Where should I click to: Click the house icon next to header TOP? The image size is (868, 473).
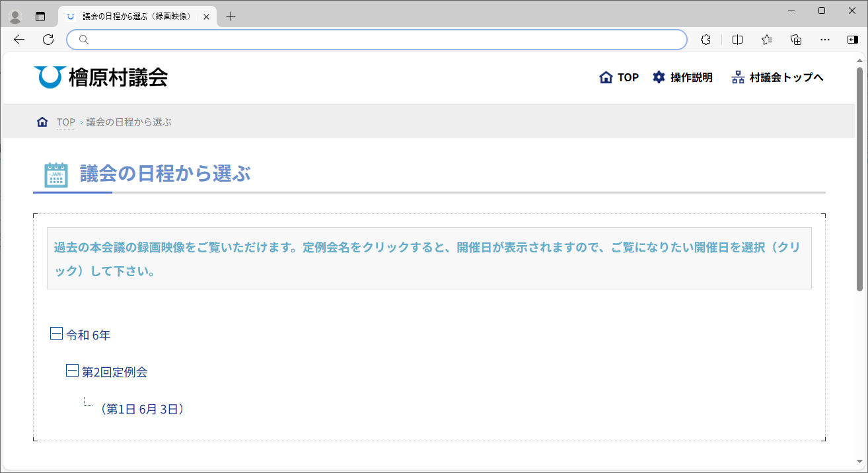(606, 77)
